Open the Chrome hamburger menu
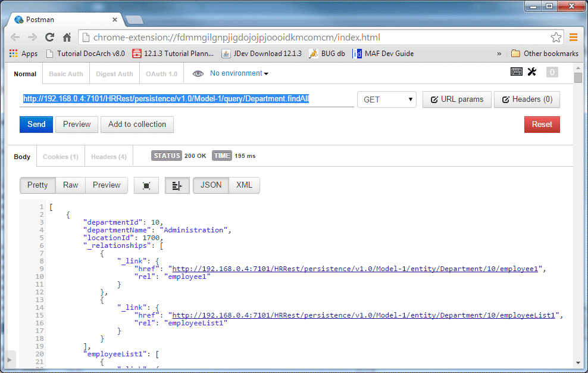 click(573, 37)
